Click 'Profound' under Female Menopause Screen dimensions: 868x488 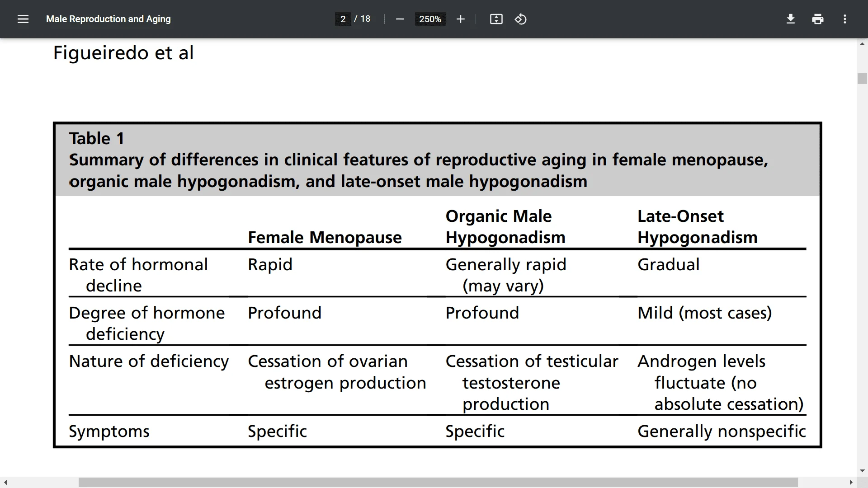pos(284,313)
